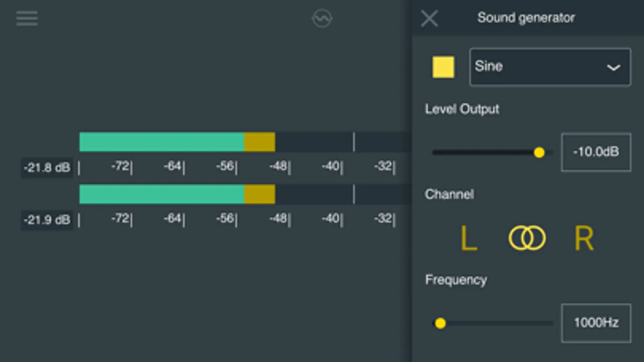Click the Sound generator panel title
Image resolution: width=644 pixels, height=362 pixels.
(x=526, y=18)
